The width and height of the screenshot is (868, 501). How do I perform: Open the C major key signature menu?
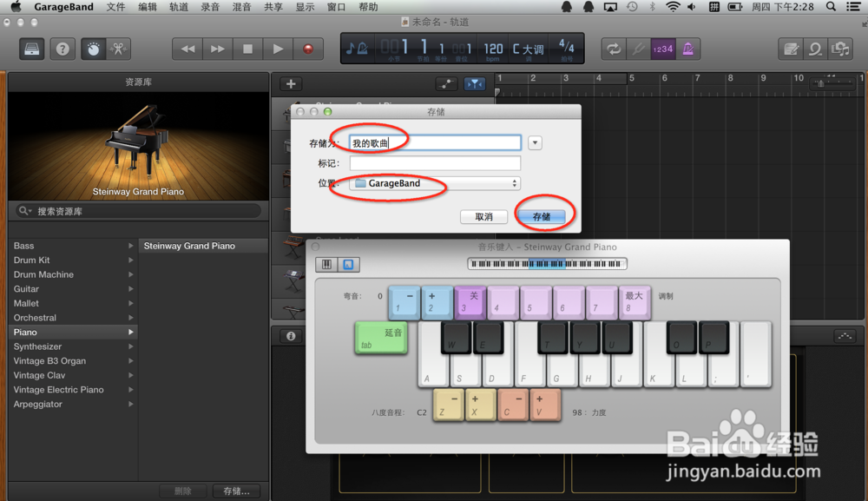[x=528, y=49]
